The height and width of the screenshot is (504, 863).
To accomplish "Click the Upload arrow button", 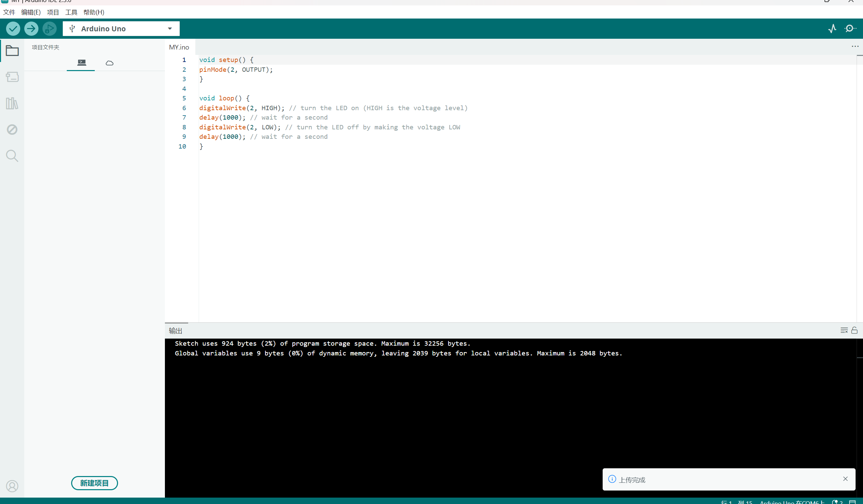I will (x=31, y=29).
